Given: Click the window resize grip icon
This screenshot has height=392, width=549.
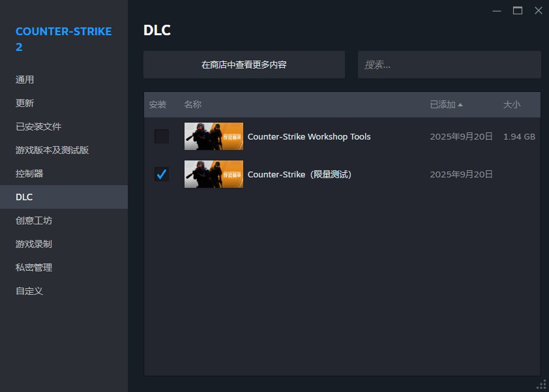Looking at the screenshot, I should (x=541, y=385).
